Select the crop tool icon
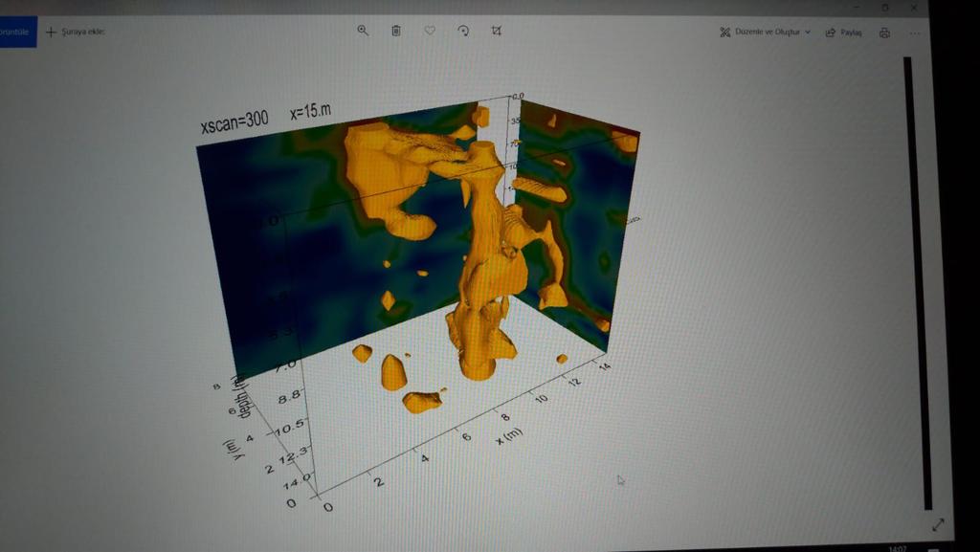 tap(496, 31)
